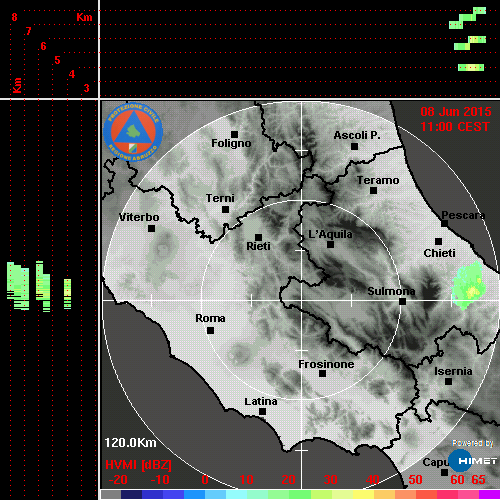Click the '3' height axis label
Screen dimensions: 500x500
[x=86, y=88]
